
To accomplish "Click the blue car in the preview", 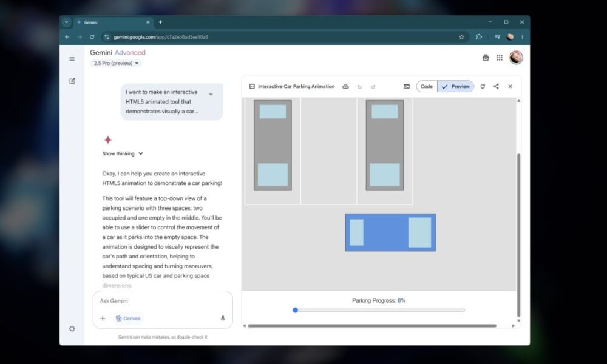I will [x=390, y=232].
